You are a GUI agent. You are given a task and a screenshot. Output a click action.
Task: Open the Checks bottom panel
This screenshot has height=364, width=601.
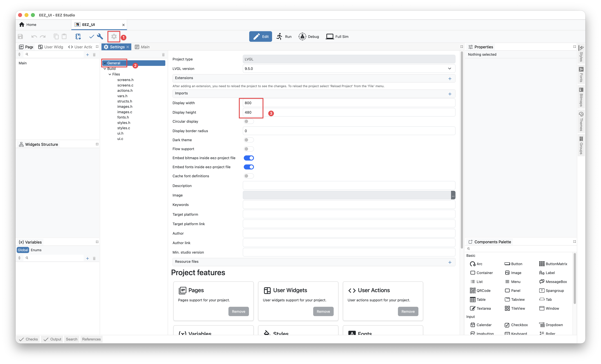(x=29, y=339)
